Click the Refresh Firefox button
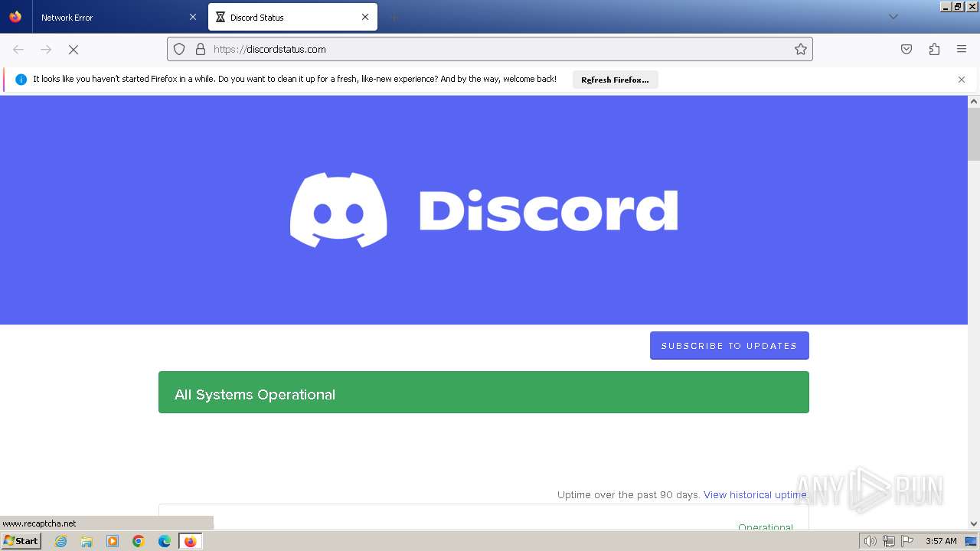Image resolution: width=980 pixels, height=551 pixels. click(x=615, y=80)
